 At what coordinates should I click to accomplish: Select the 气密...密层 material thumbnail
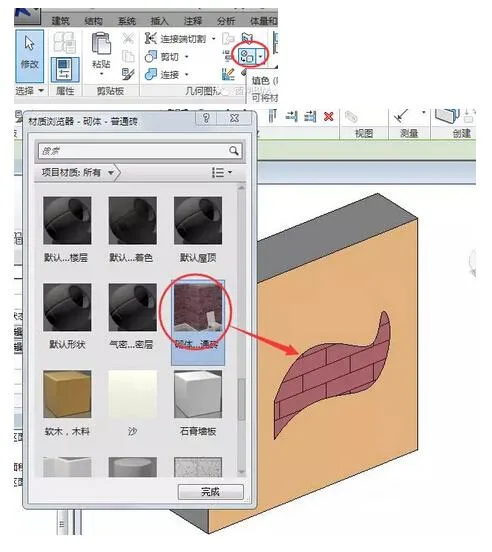133,307
